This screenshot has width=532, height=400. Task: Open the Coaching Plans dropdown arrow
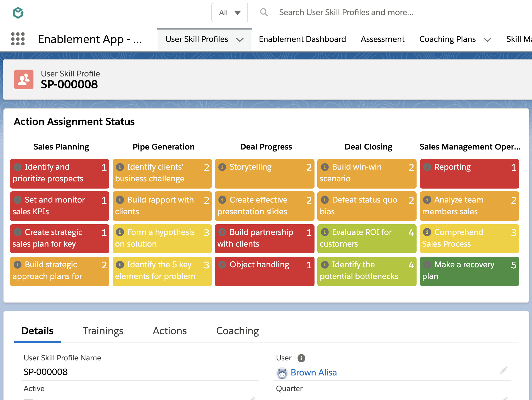point(487,40)
